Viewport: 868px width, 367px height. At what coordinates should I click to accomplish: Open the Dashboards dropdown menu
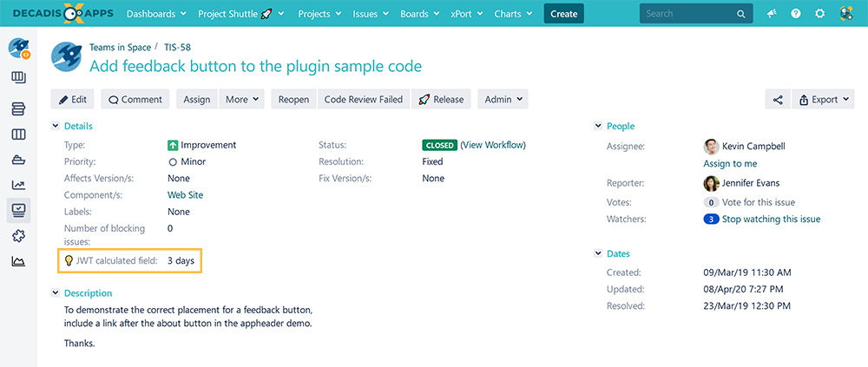click(155, 14)
